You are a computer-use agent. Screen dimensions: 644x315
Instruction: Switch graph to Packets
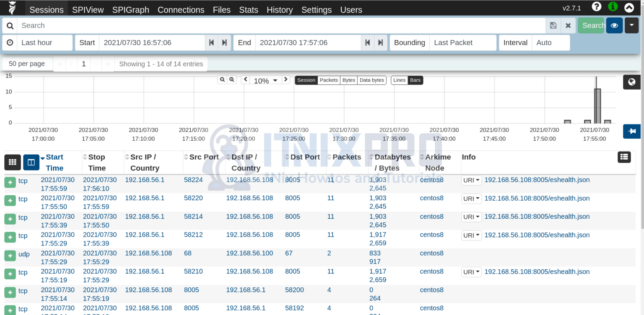[x=329, y=80]
